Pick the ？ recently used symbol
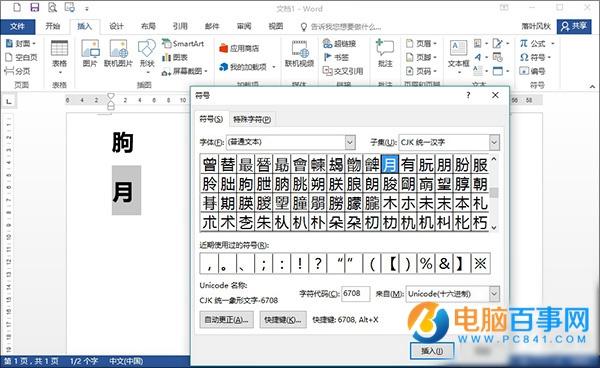600x368 pixels. 318,263
